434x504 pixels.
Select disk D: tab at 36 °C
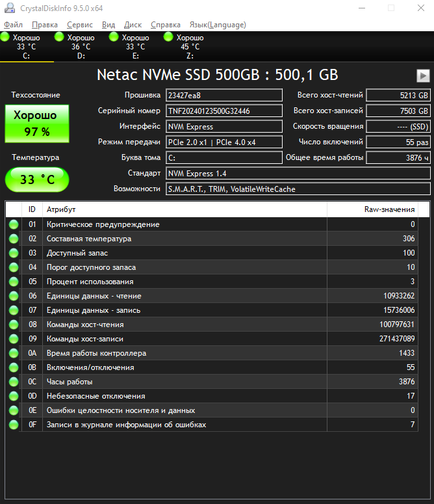(x=81, y=47)
